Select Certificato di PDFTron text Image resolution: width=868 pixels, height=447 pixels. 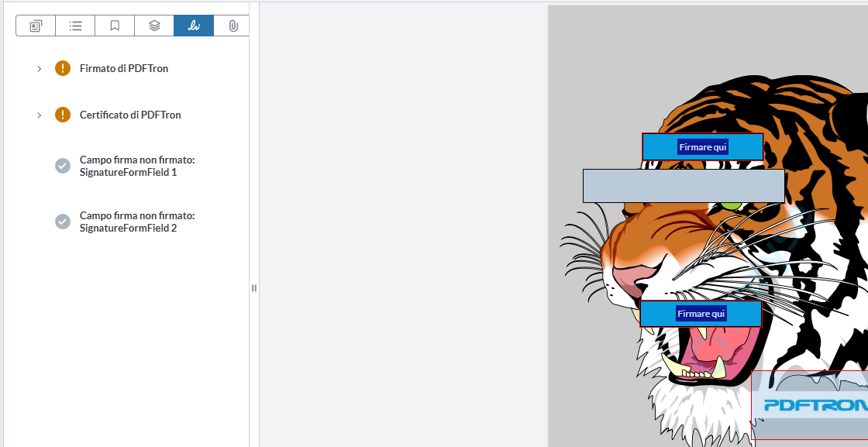(x=130, y=115)
